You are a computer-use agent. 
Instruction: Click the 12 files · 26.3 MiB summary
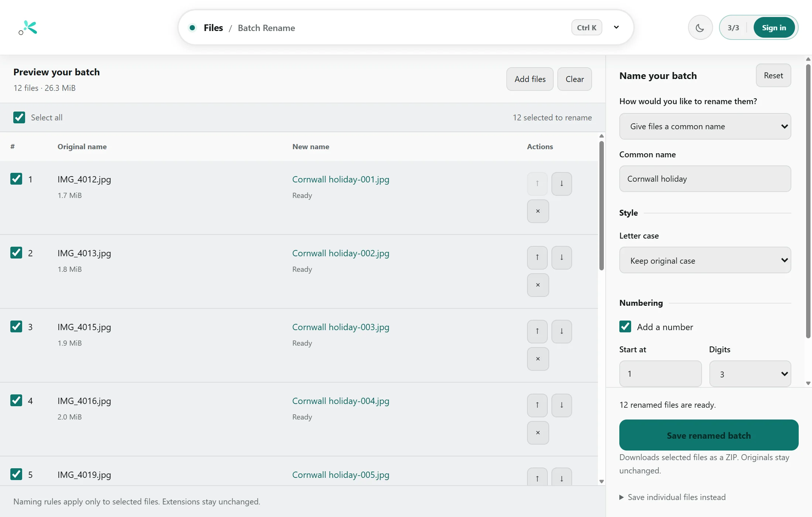(x=44, y=88)
